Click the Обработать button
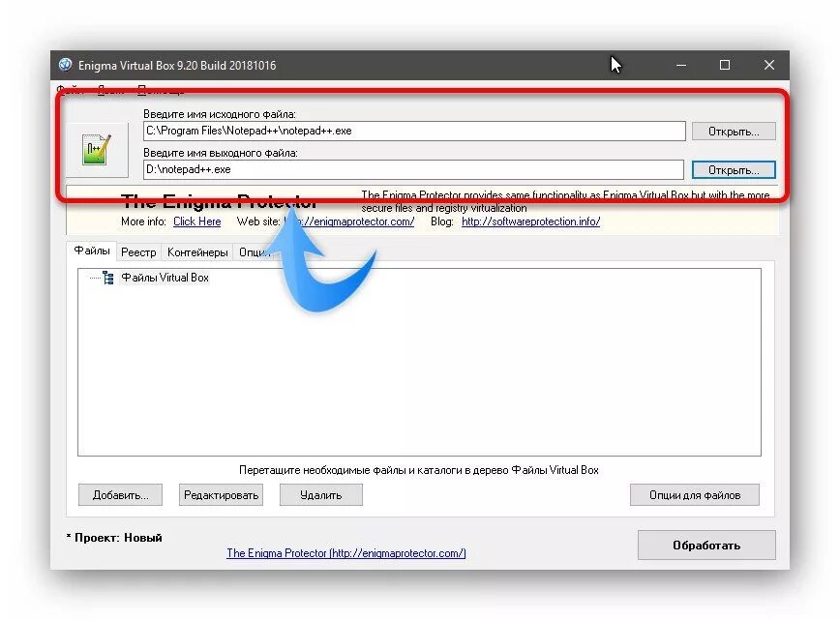 [706, 546]
